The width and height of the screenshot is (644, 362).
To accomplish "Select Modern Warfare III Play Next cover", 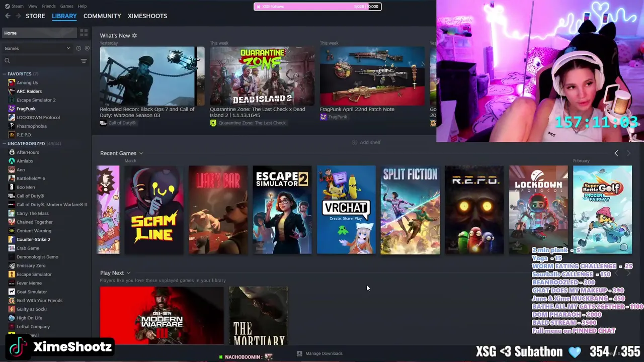I will pos(162,316).
